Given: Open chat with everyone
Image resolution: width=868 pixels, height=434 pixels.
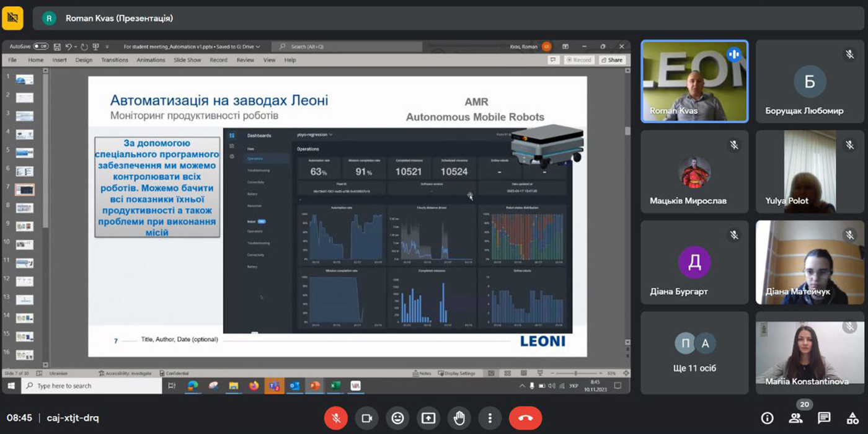Looking at the screenshot, I should (x=824, y=418).
